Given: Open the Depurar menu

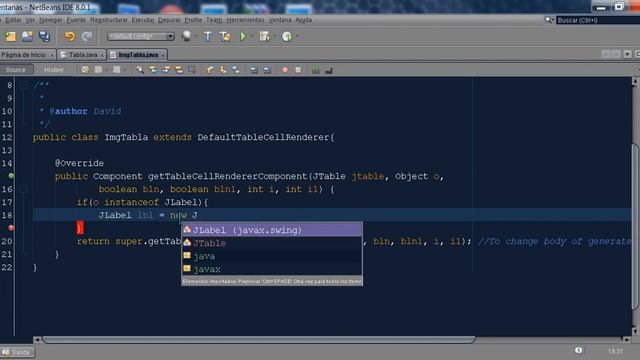Looking at the screenshot, I should click(169, 20).
